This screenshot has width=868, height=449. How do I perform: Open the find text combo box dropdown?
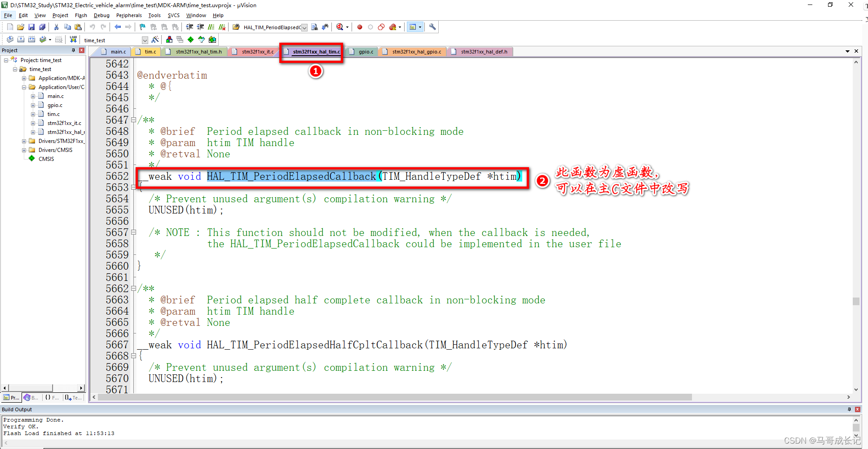[304, 27]
